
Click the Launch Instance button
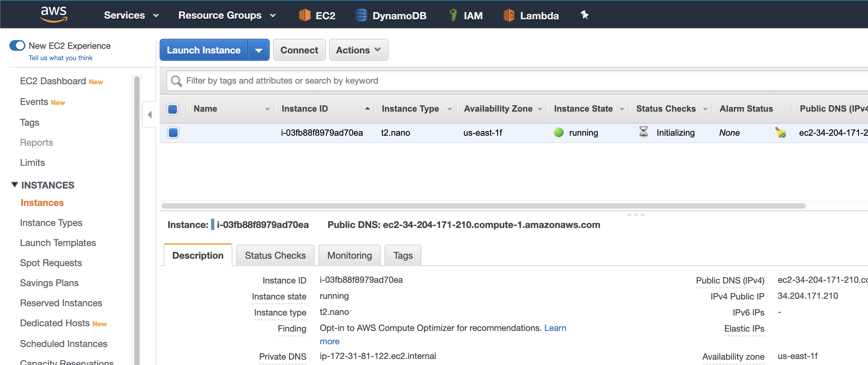204,50
